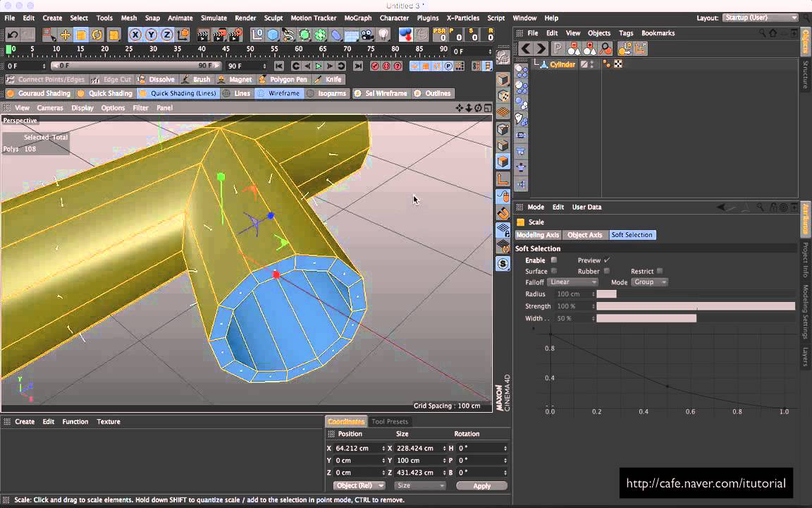
Task: Click the Enable Axis L-shaped icon
Action: pyautogui.click(x=503, y=179)
